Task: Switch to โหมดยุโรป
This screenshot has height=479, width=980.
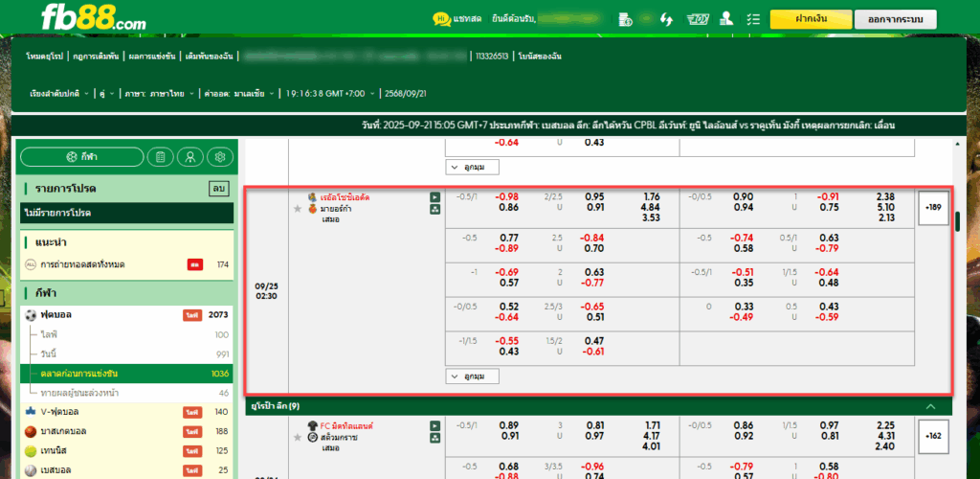Action: pyautogui.click(x=44, y=57)
